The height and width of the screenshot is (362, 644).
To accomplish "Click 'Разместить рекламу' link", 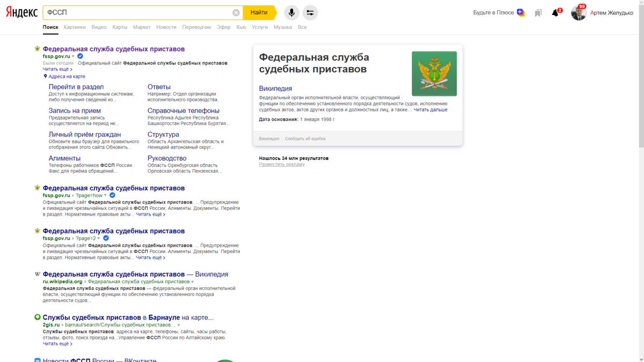I will click(x=282, y=165).
